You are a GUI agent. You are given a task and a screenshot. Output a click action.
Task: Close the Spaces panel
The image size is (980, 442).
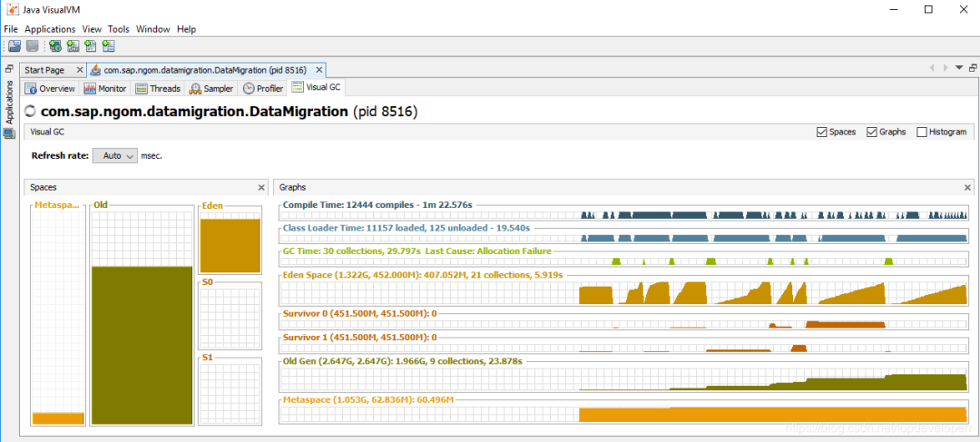(261, 187)
